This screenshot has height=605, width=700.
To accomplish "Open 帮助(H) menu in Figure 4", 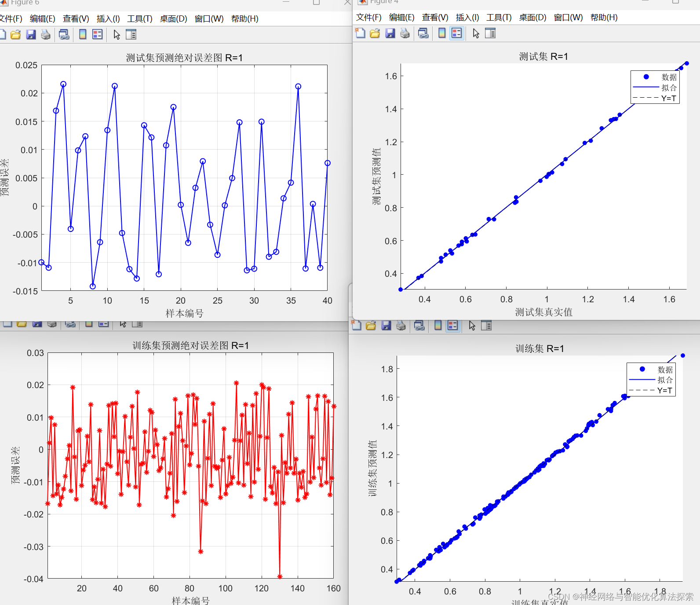I will [x=604, y=18].
